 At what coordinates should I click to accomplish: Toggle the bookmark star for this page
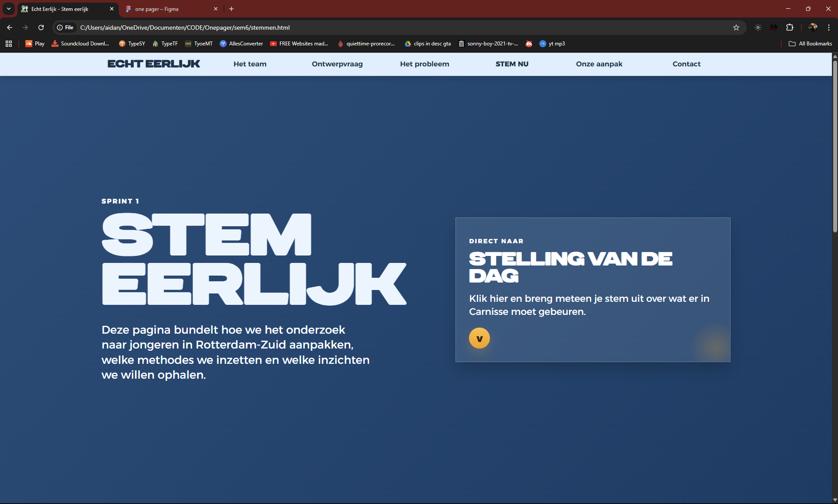coord(736,28)
